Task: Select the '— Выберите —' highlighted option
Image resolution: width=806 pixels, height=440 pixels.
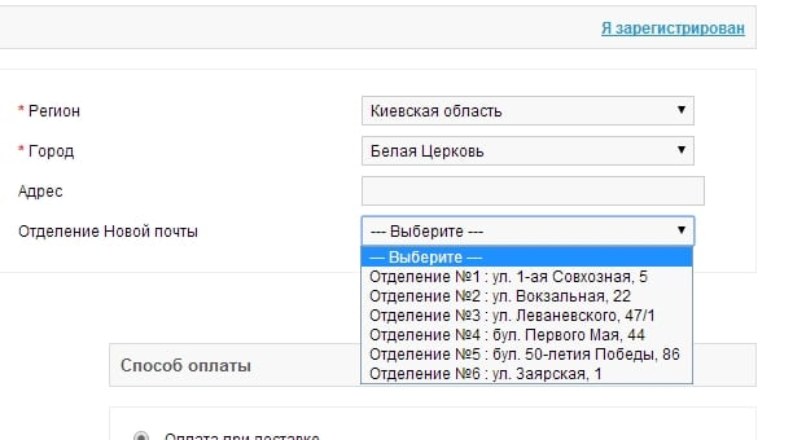Action: click(x=526, y=257)
